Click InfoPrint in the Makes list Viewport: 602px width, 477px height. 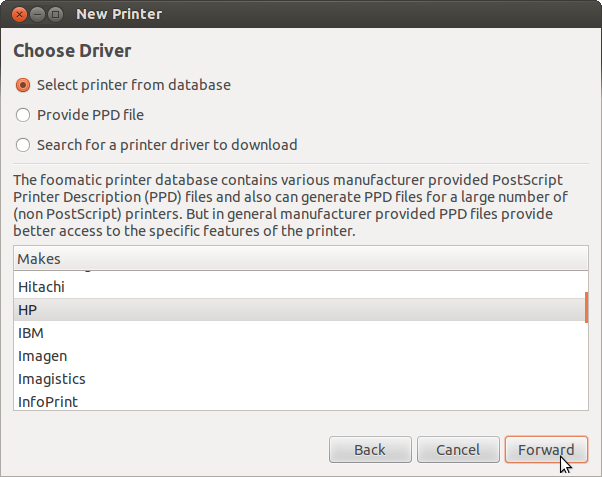pyautogui.click(x=48, y=402)
